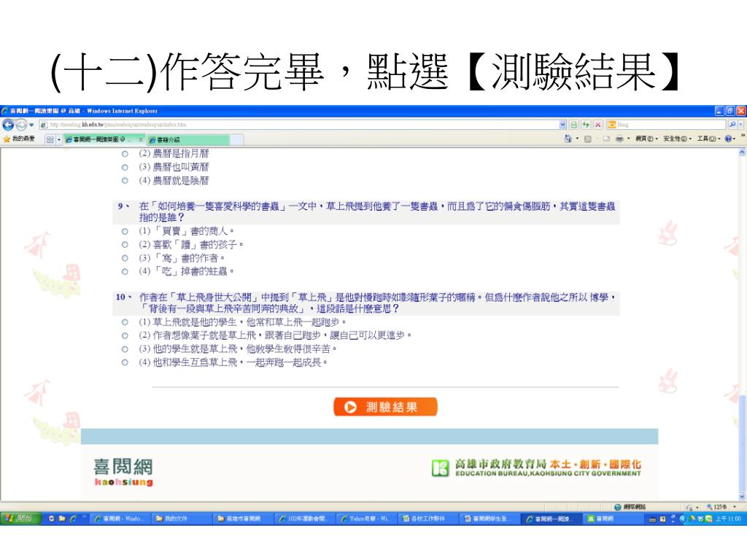Viewport: 747px width, 560px height.
Task: Open the 工具(O) menu
Action: (x=708, y=139)
